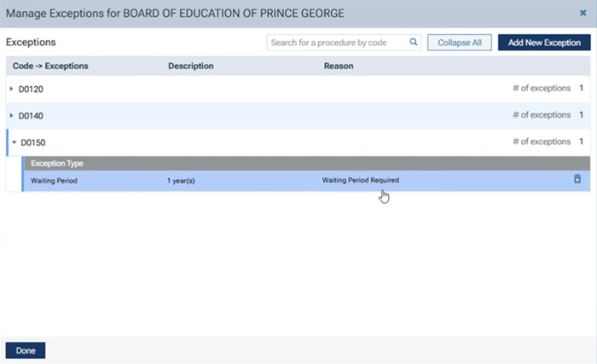This screenshot has width=597, height=364.
Task: Delete the Waiting Period exception via trash icon
Action: click(x=577, y=179)
